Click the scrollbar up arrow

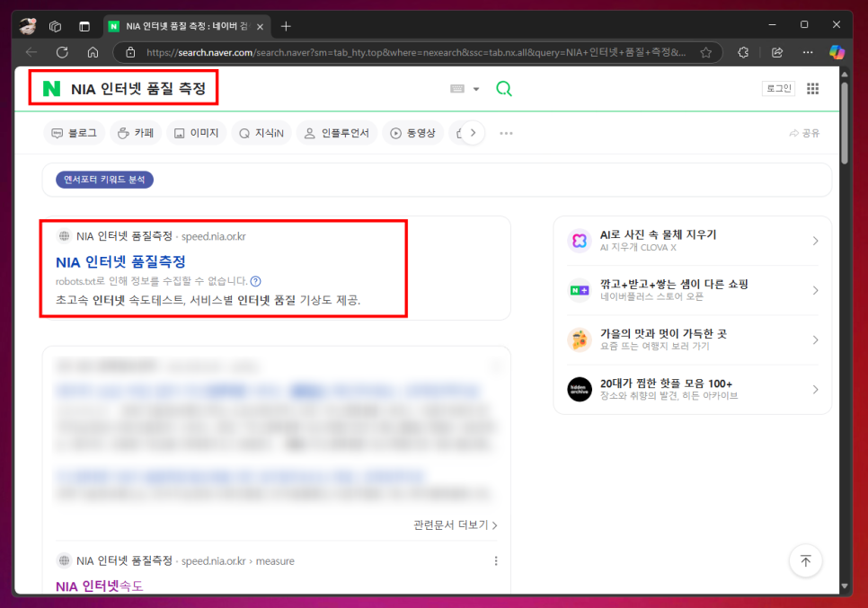[x=845, y=74]
